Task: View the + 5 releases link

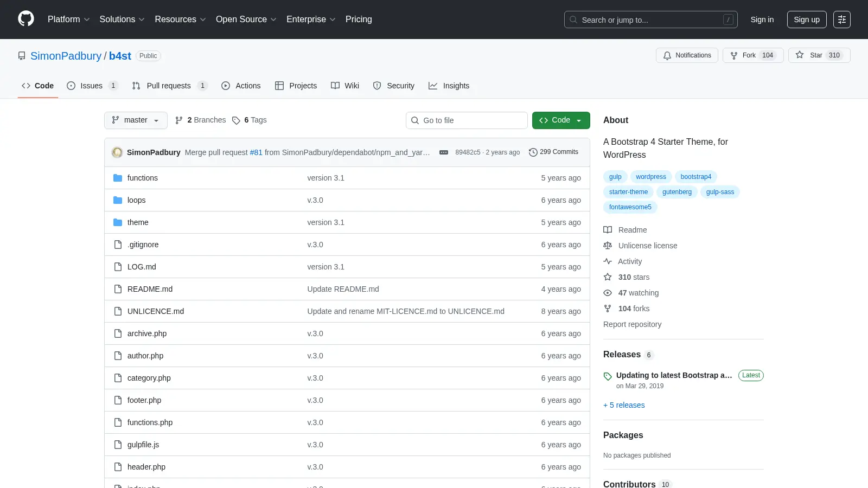Action: (x=624, y=405)
